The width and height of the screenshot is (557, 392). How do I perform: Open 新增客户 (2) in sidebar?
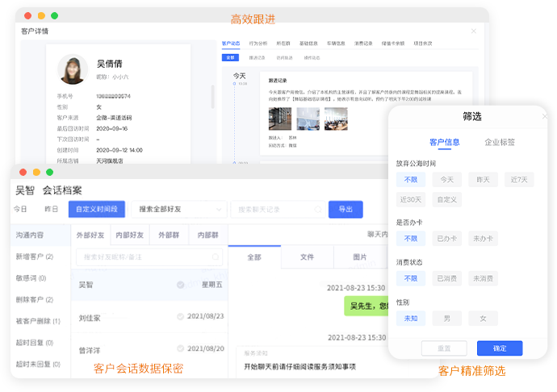point(35,256)
